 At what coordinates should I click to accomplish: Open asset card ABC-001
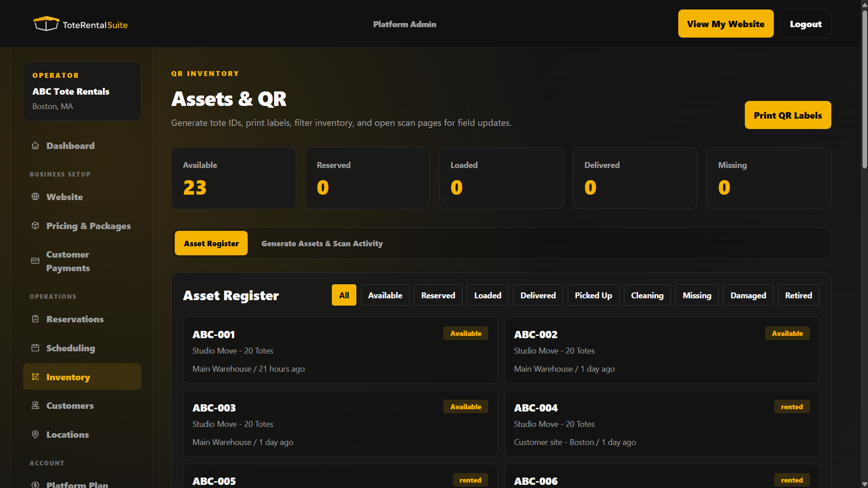click(340, 350)
